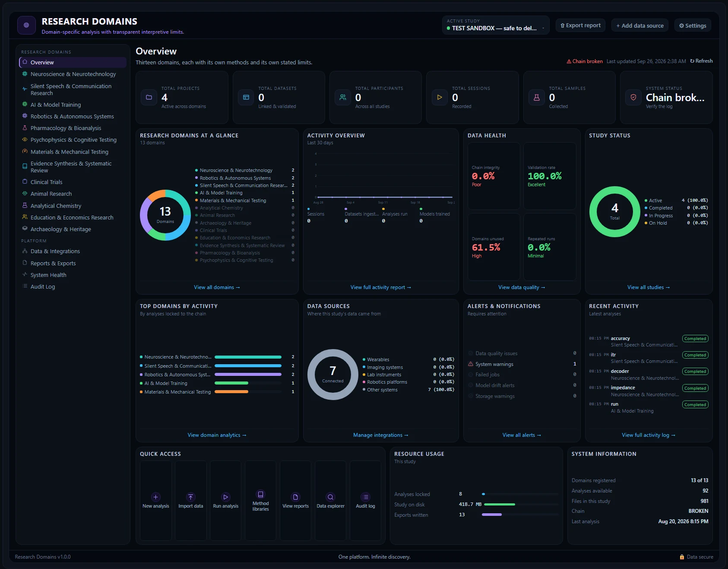This screenshot has height=569, width=728.
Task: Click the System Status shield icon
Action: pos(633,97)
